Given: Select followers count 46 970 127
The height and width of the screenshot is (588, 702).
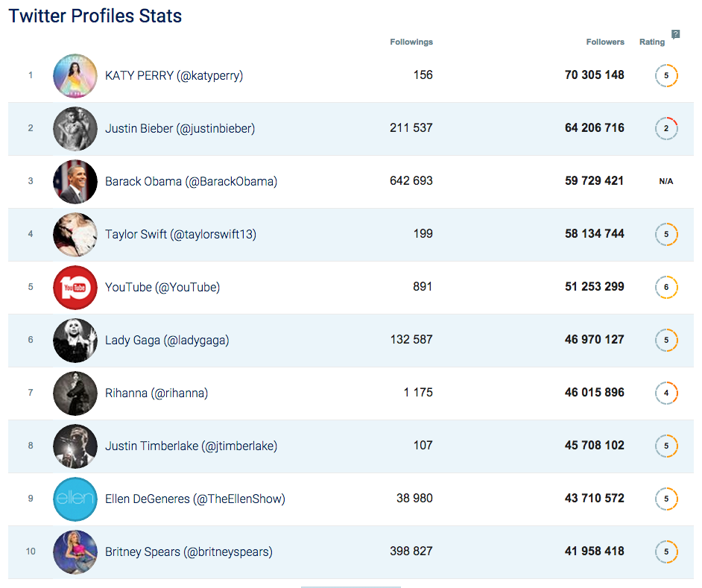Looking at the screenshot, I should point(595,339).
